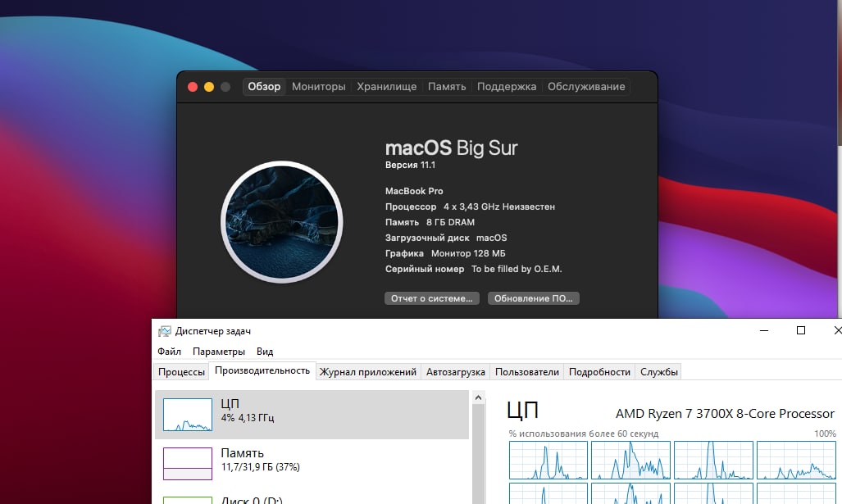Click the Отчет о системе... button

pyautogui.click(x=431, y=298)
